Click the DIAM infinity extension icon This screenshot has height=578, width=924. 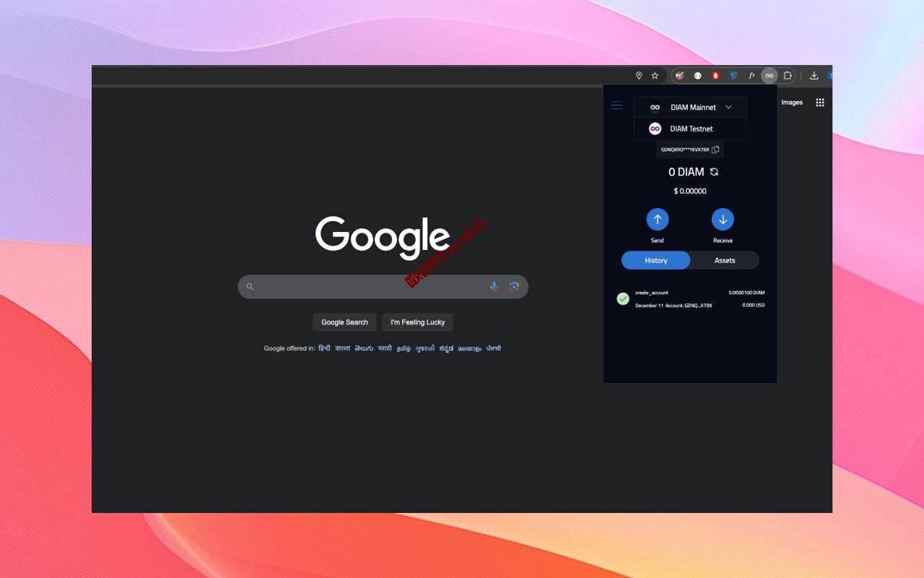tap(770, 75)
